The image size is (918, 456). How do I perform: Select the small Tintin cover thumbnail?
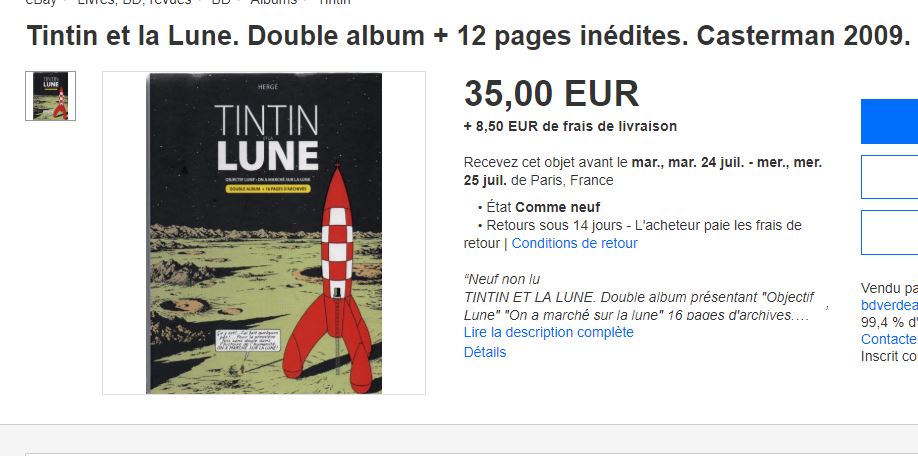coord(50,96)
